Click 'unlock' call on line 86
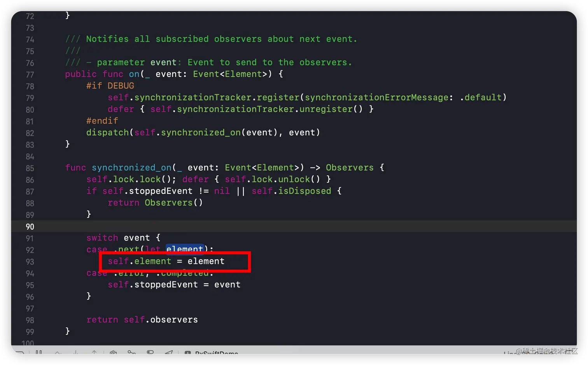This screenshot has height=365, width=588. (294, 179)
